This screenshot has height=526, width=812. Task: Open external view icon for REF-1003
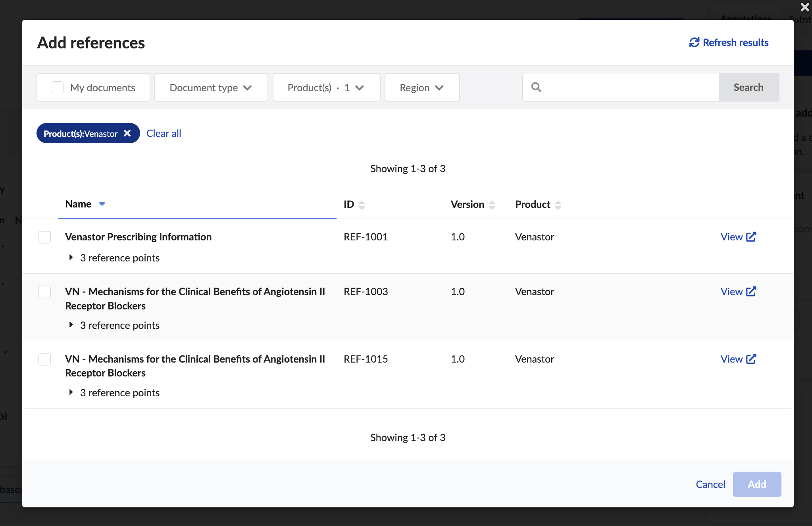tap(751, 292)
